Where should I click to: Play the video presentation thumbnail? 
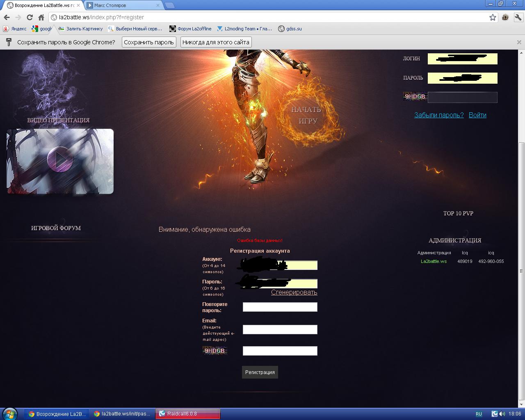pyautogui.click(x=60, y=161)
